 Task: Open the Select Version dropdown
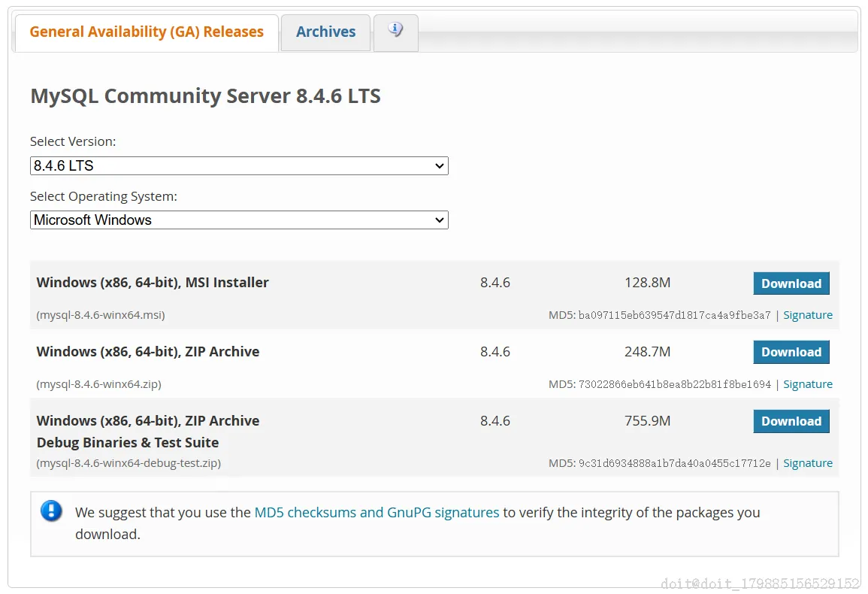(x=239, y=165)
